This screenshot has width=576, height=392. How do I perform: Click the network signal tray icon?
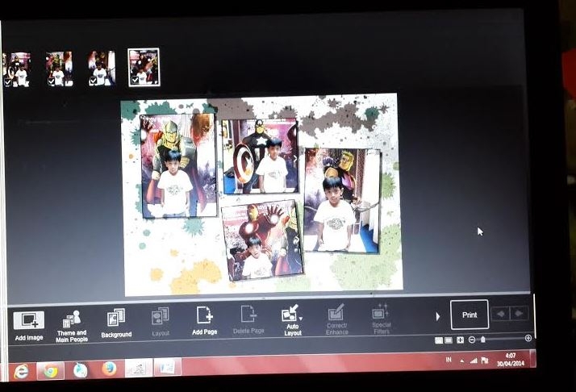(x=474, y=361)
